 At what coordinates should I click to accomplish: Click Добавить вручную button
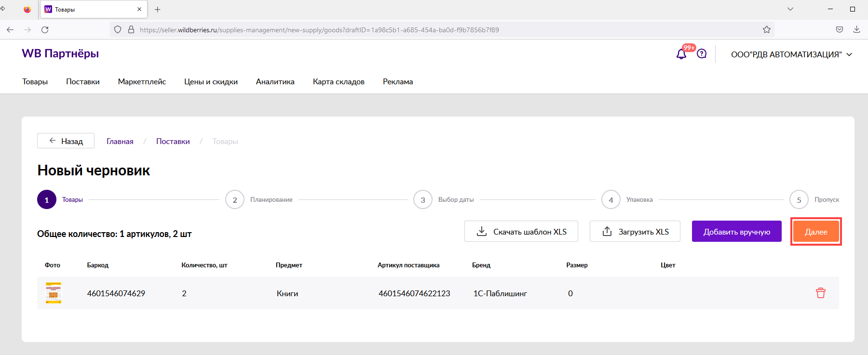(736, 232)
